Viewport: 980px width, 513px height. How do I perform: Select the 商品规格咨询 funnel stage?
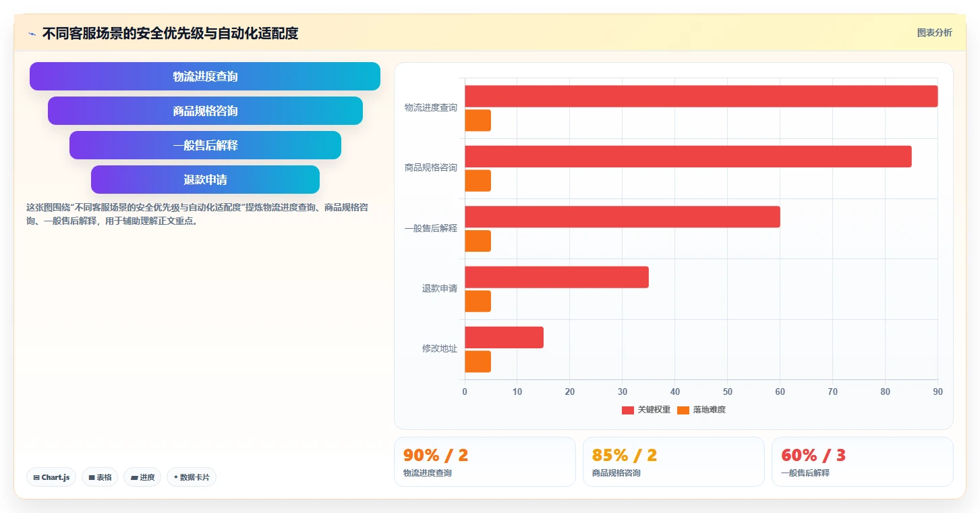pyautogui.click(x=205, y=111)
